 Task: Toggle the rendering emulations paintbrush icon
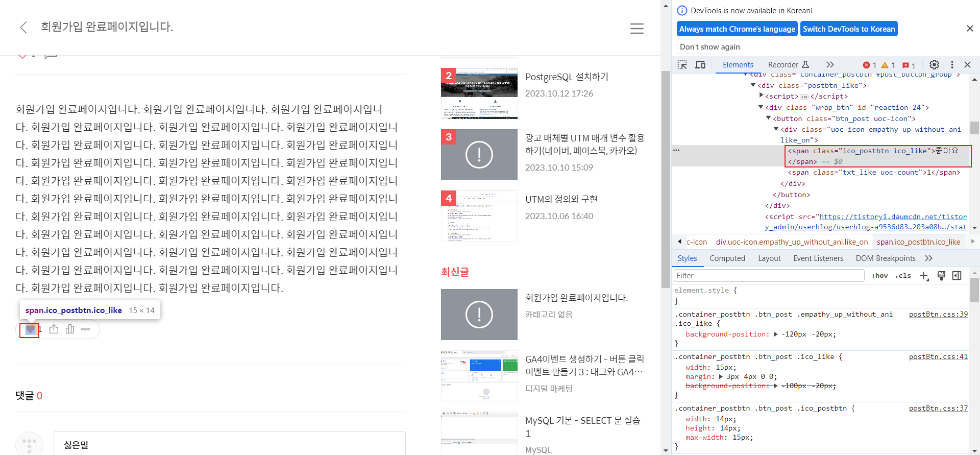tap(941, 276)
